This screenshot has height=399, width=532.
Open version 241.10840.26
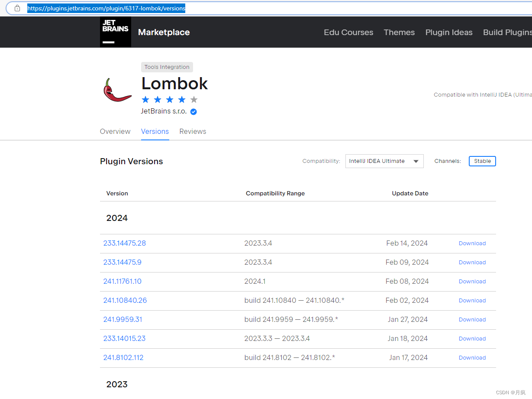[x=125, y=301]
